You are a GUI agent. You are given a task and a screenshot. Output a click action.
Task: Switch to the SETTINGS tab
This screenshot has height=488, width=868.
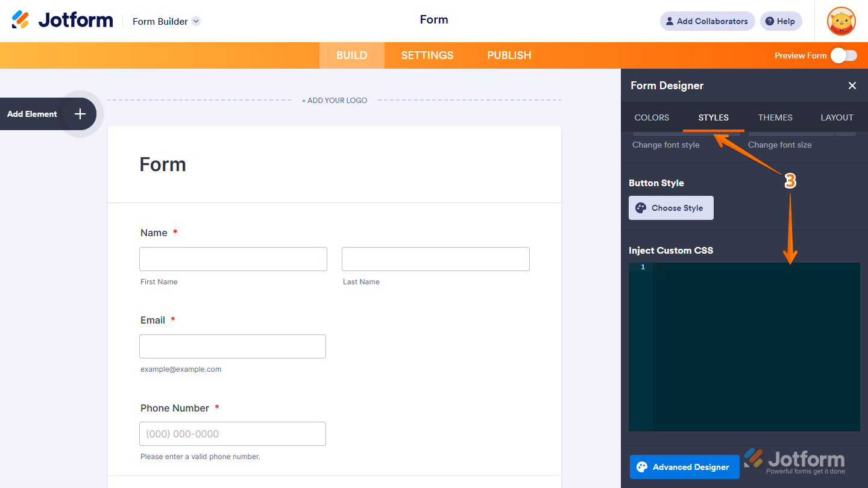click(x=427, y=55)
